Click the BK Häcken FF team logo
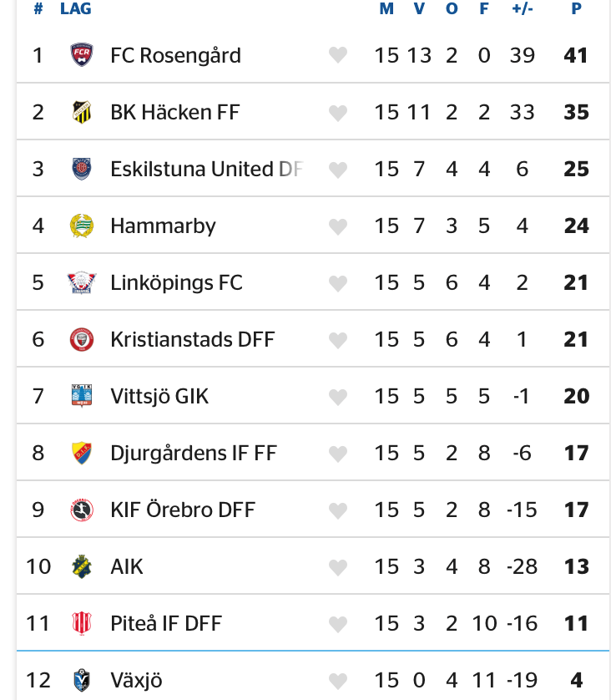611x700 pixels. 81,113
